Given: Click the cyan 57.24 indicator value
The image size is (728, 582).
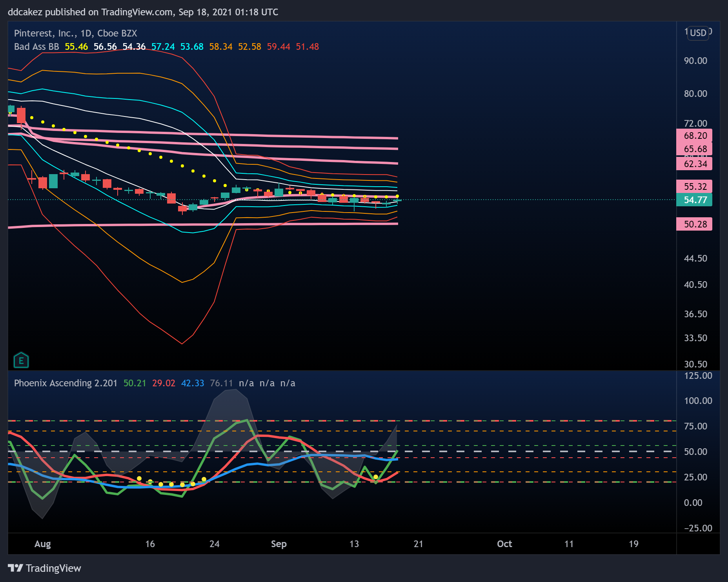Looking at the screenshot, I should (x=163, y=47).
